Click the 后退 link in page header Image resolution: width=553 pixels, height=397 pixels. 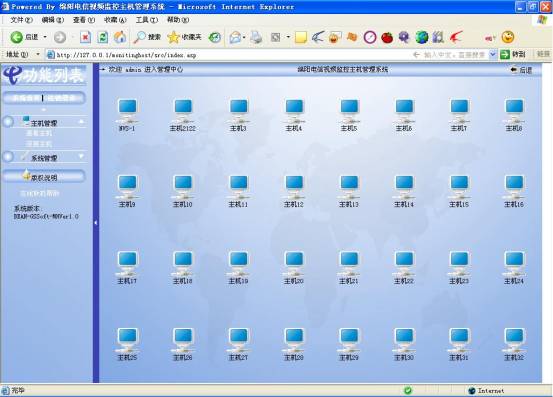[x=521, y=70]
